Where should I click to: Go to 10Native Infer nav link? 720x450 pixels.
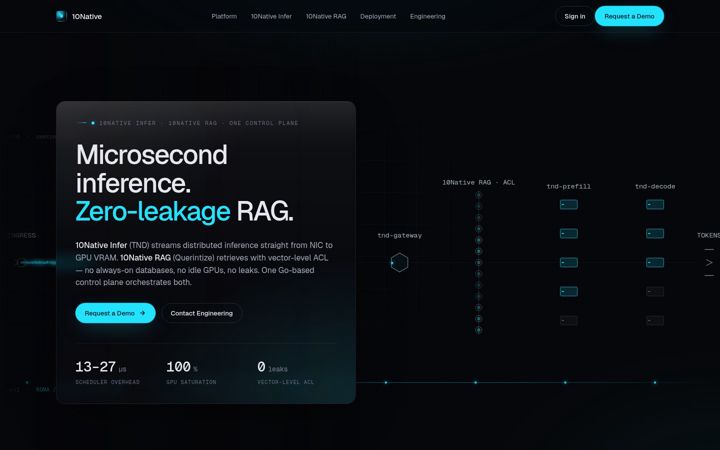click(x=271, y=16)
